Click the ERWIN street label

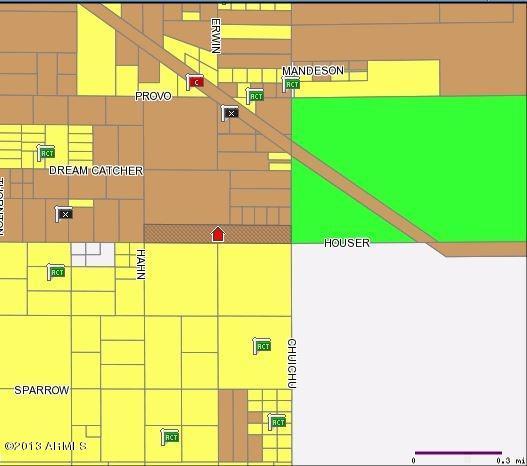click(216, 36)
